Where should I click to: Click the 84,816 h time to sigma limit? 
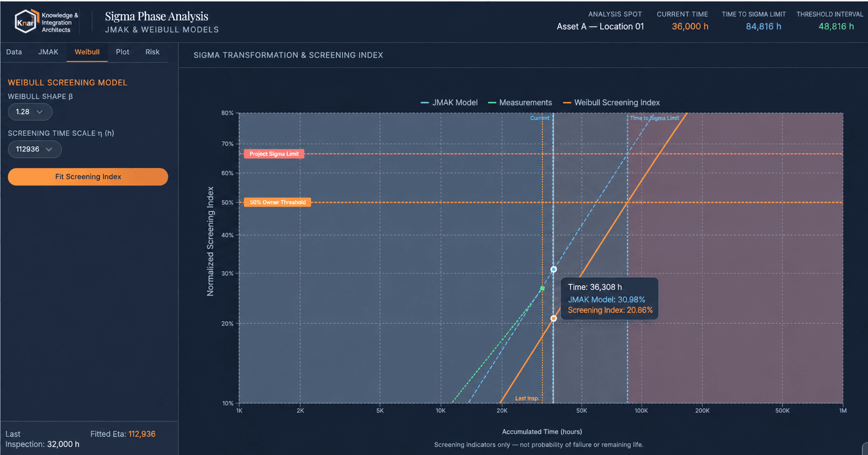(763, 27)
